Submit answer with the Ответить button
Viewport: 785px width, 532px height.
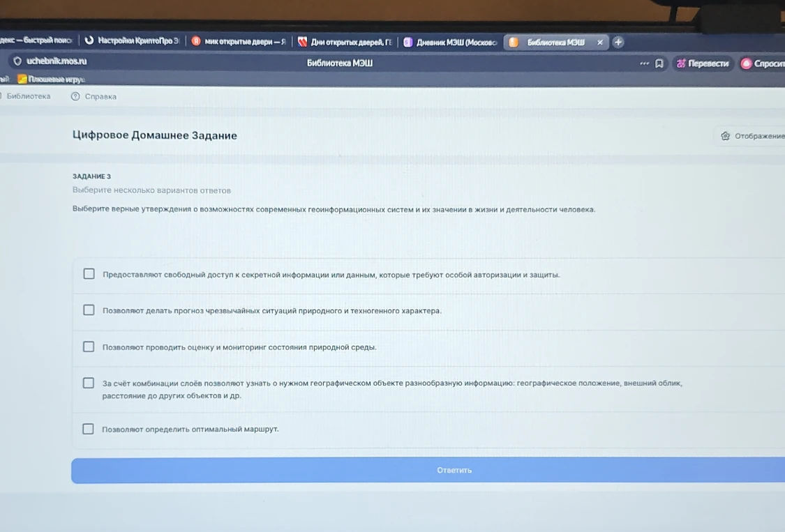428,470
